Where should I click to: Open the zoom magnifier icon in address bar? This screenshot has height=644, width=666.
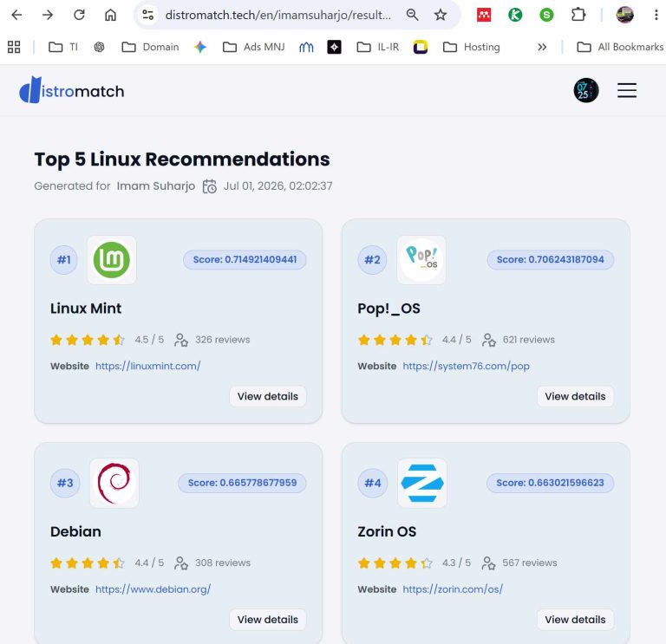click(x=412, y=16)
